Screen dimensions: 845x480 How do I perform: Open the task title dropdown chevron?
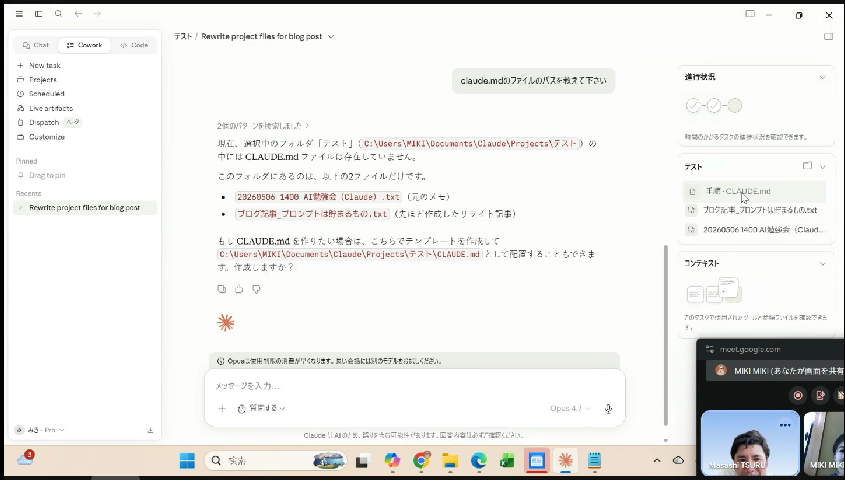[331, 37]
